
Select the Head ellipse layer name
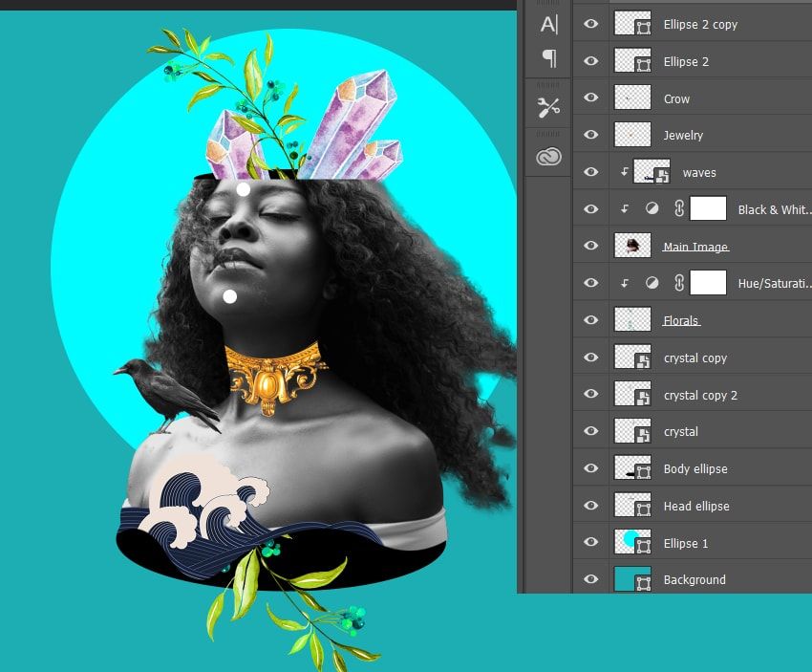[x=695, y=506]
